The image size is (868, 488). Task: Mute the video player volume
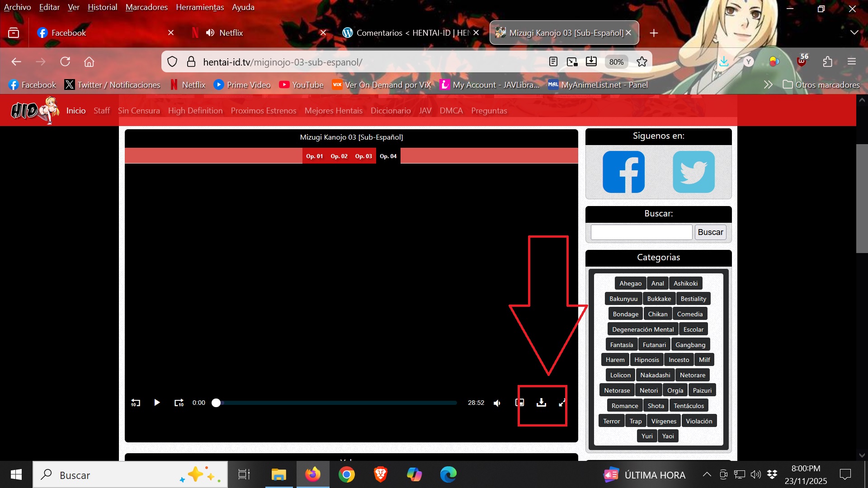click(x=497, y=403)
